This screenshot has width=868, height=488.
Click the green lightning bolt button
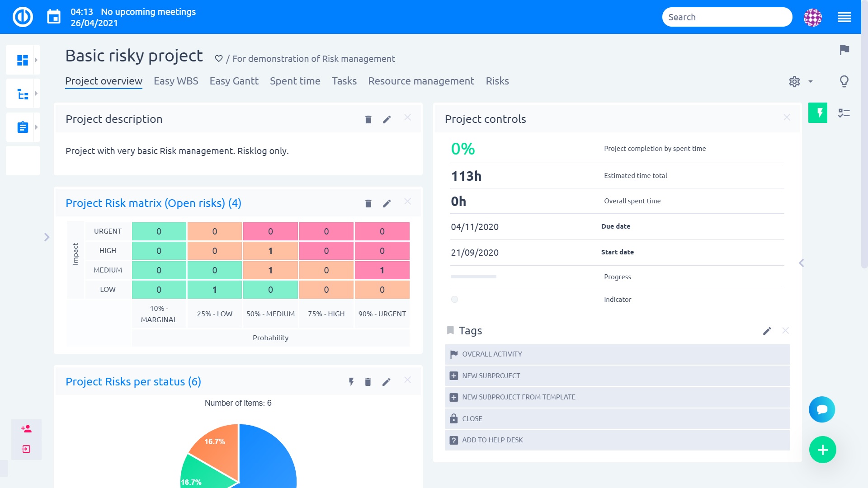(818, 113)
